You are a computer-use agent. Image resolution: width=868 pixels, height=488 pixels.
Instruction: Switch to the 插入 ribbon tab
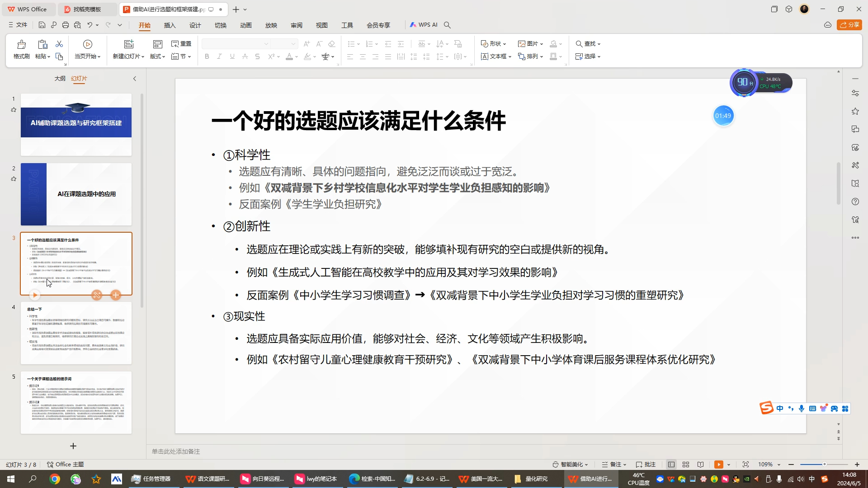(170, 25)
